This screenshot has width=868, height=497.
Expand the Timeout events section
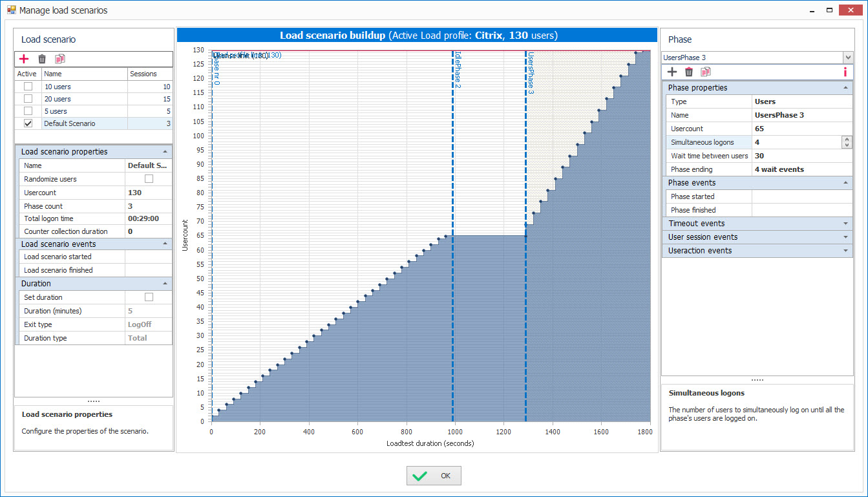pyautogui.click(x=844, y=223)
